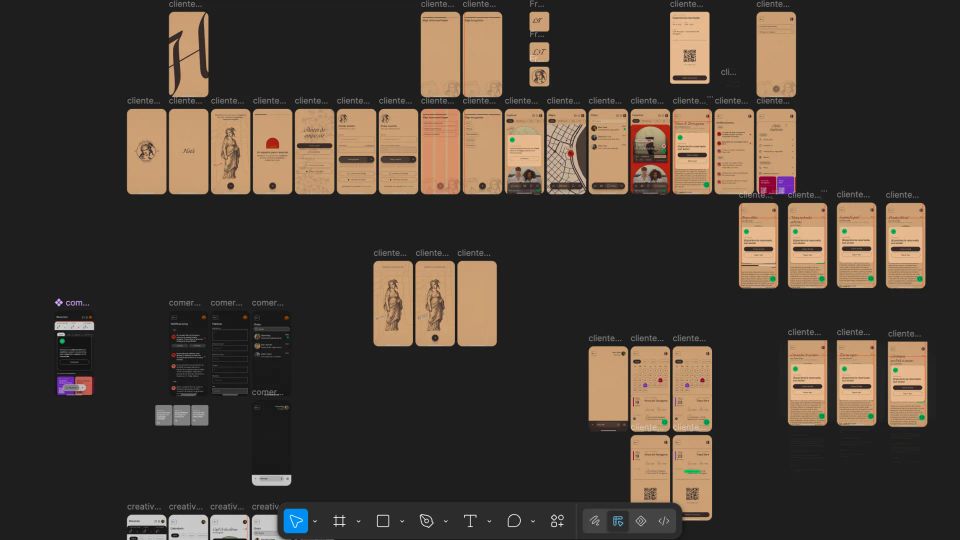The height and width of the screenshot is (540, 960).
Task: Switch to Dev Mode code icon
Action: coord(664,521)
